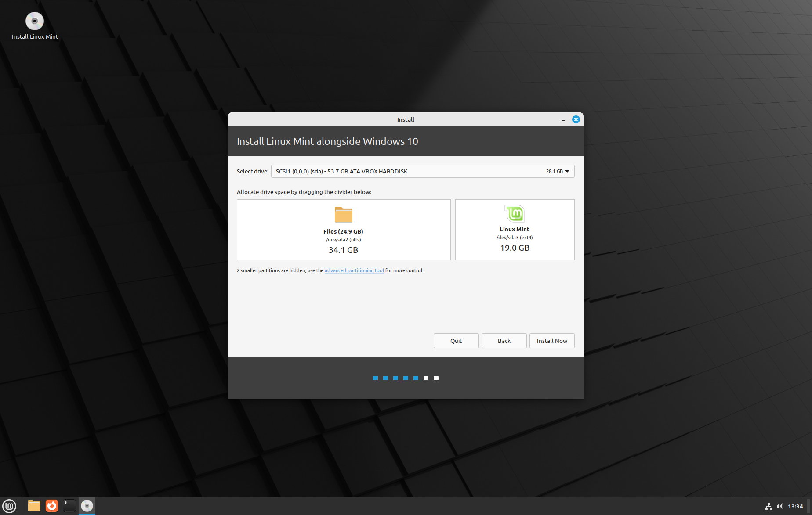Image resolution: width=812 pixels, height=515 pixels.
Task: Click the divider between Files and Linux Mint partitions
Action: tap(453, 230)
